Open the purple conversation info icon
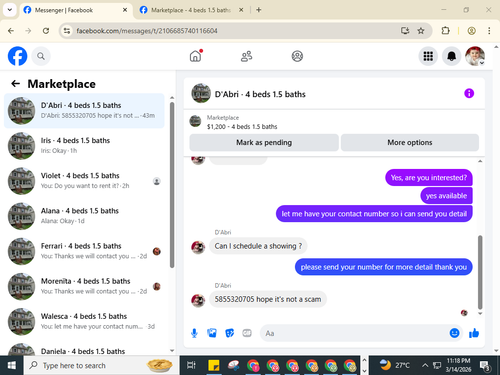Screen dimensions: 500x375 point(469,93)
